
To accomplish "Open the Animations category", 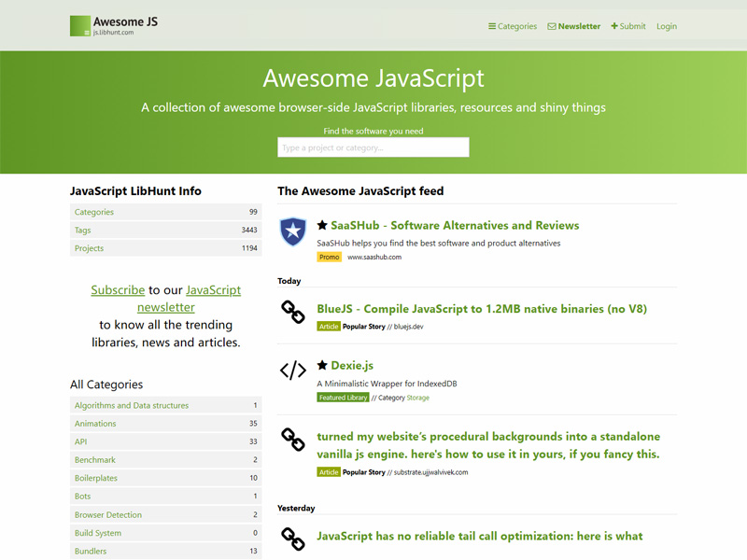I will [166, 424].
